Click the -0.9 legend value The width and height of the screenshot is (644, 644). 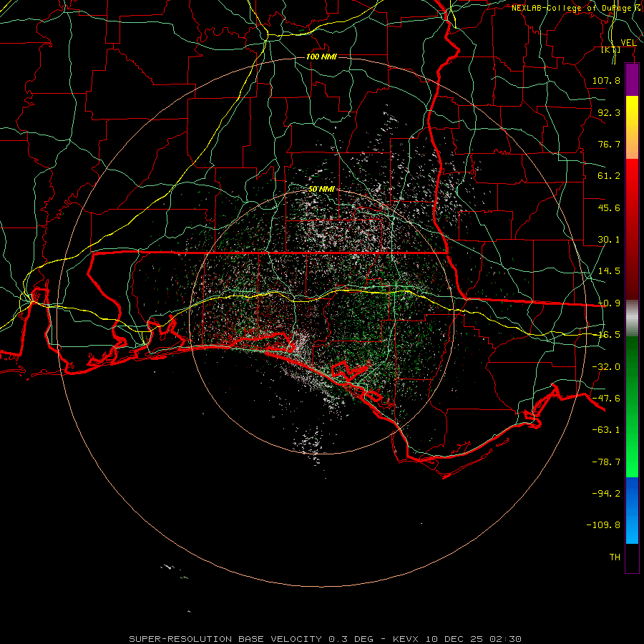point(610,303)
